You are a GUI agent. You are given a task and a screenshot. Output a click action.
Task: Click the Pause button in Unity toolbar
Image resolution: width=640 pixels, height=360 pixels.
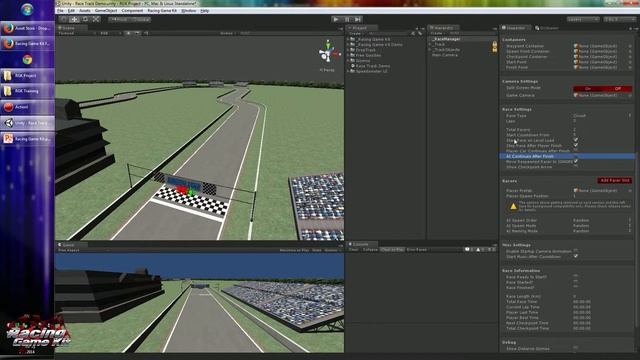(x=347, y=19)
